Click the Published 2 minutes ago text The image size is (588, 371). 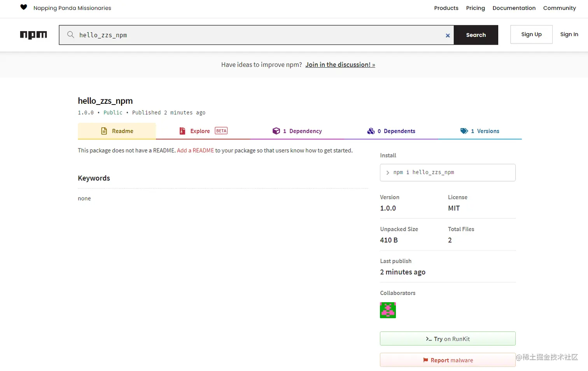169,113
